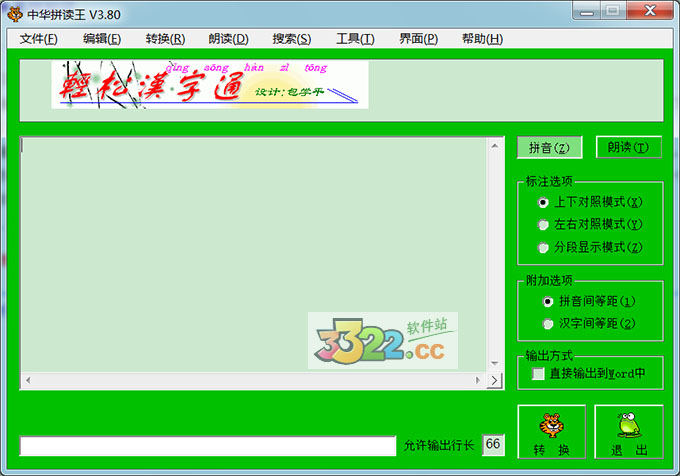The height and width of the screenshot is (476, 680).
Task: Minimize the 中华拼读王 window
Action: (587, 11)
